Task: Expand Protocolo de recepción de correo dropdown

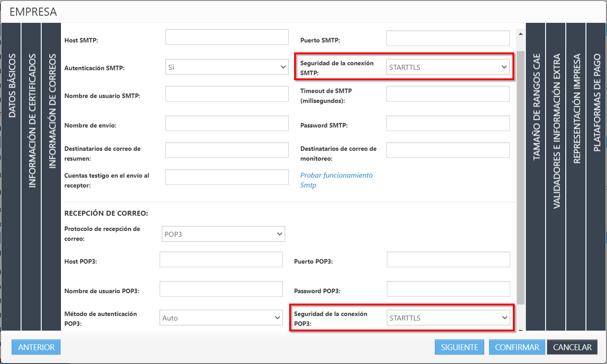Action: (x=223, y=234)
